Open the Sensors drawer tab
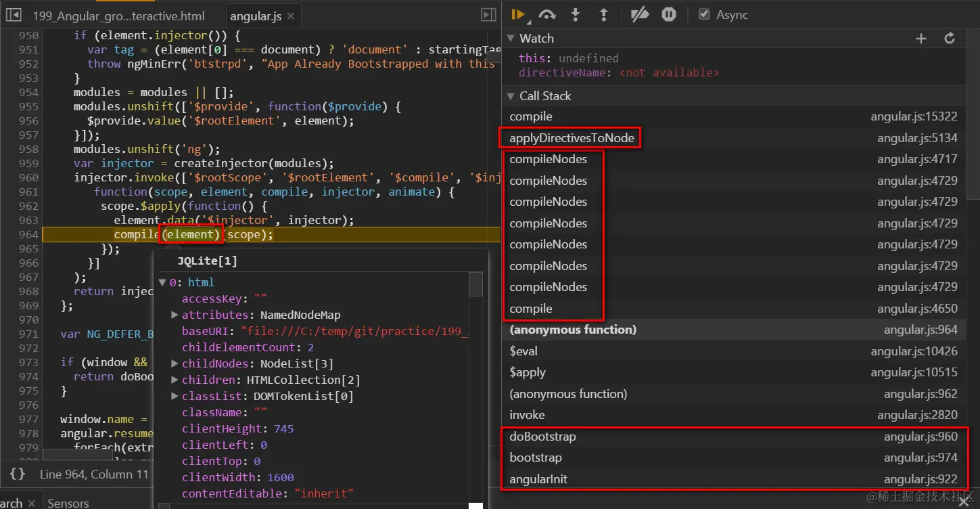The width and height of the screenshot is (980, 509). click(68, 503)
